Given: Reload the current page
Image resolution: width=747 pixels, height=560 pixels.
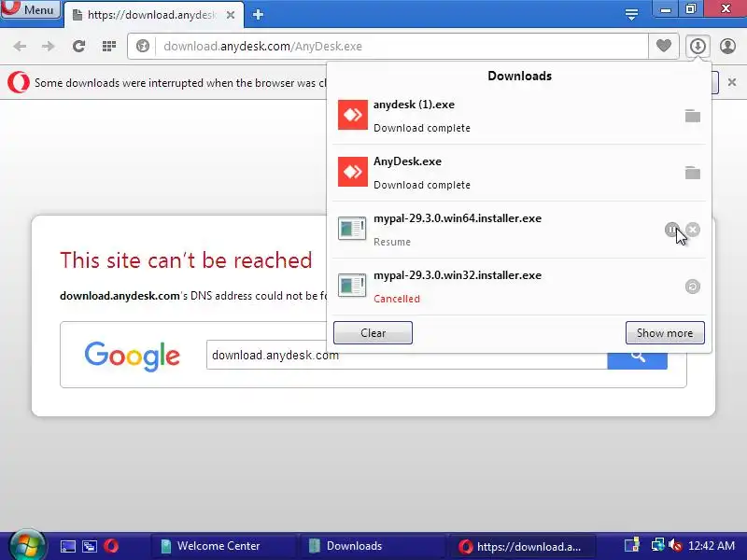Looking at the screenshot, I should click(78, 46).
